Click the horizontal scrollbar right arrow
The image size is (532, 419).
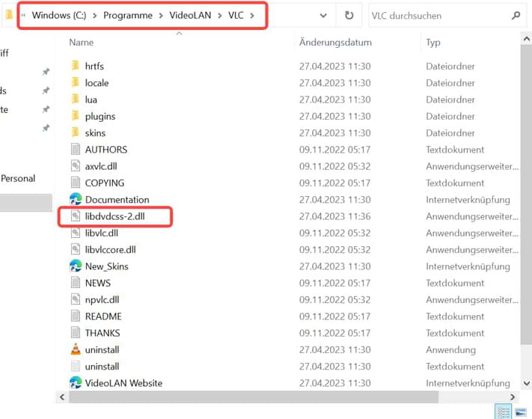tap(513, 397)
